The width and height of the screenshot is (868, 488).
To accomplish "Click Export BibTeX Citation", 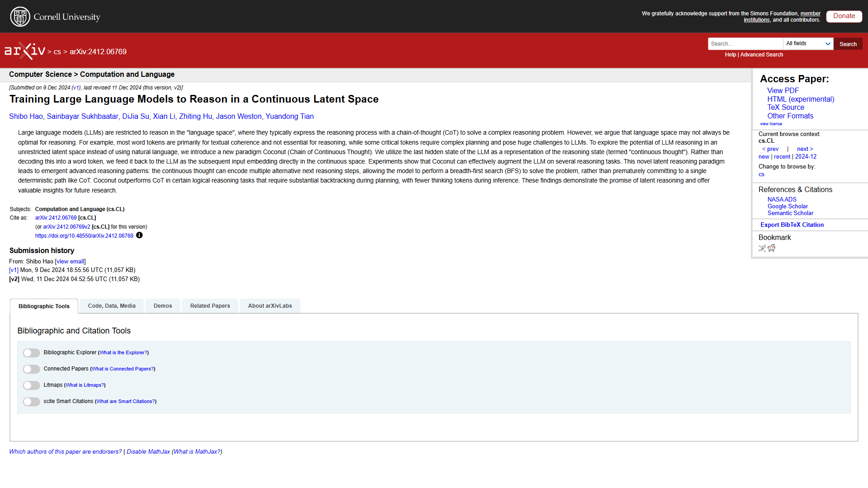I will tap(792, 225).
